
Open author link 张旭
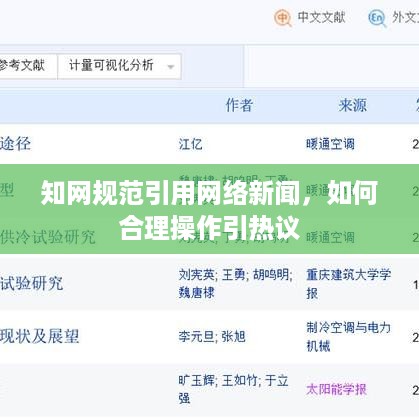click(234, 337)
